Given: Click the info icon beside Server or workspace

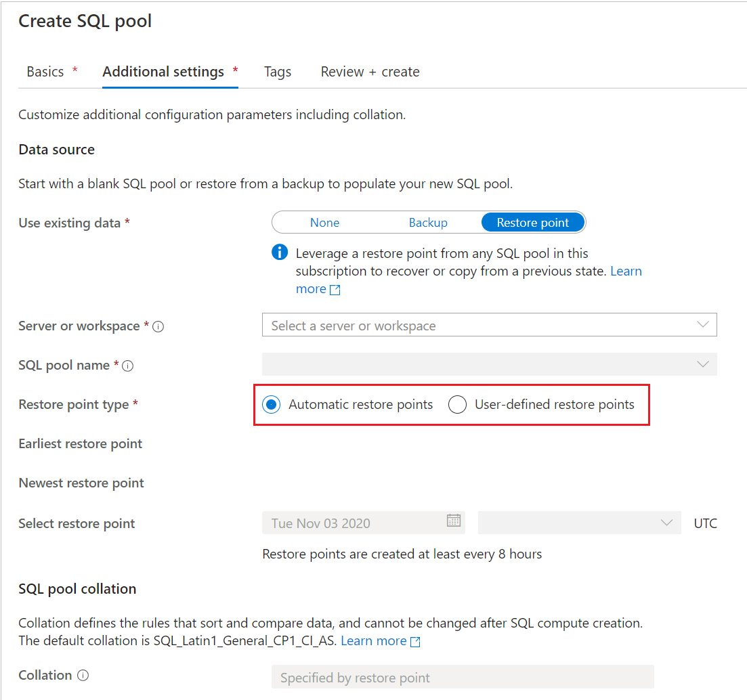Looking at the screenshot, I should (158, 326).
